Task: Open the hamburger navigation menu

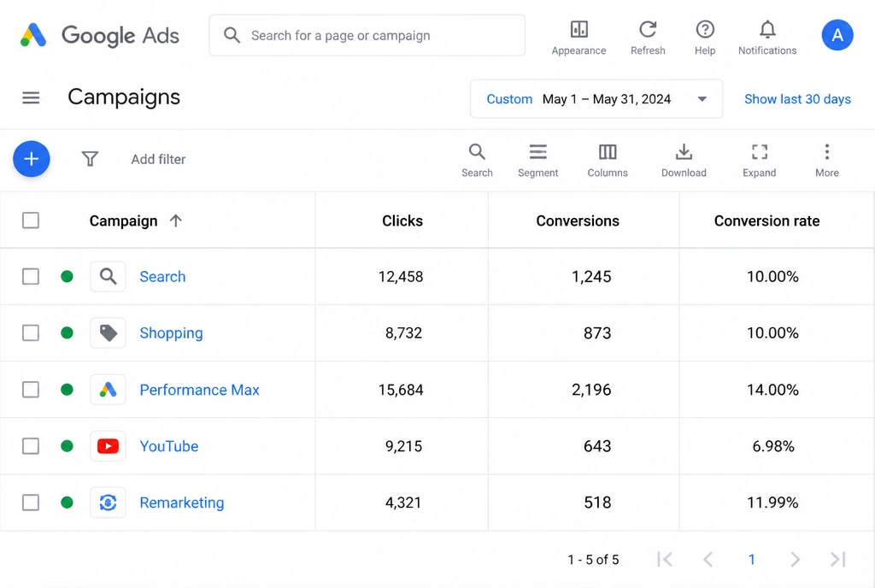Action: [31, 97]
